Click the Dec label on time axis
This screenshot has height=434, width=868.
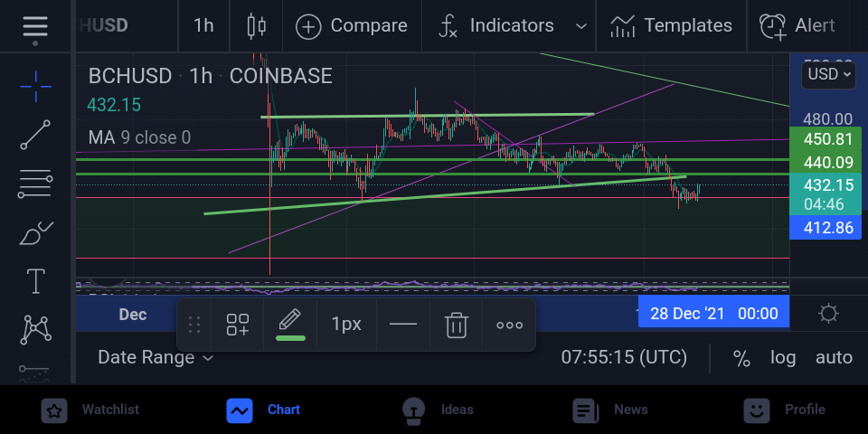pyautogui.click(x=133, y=315)
